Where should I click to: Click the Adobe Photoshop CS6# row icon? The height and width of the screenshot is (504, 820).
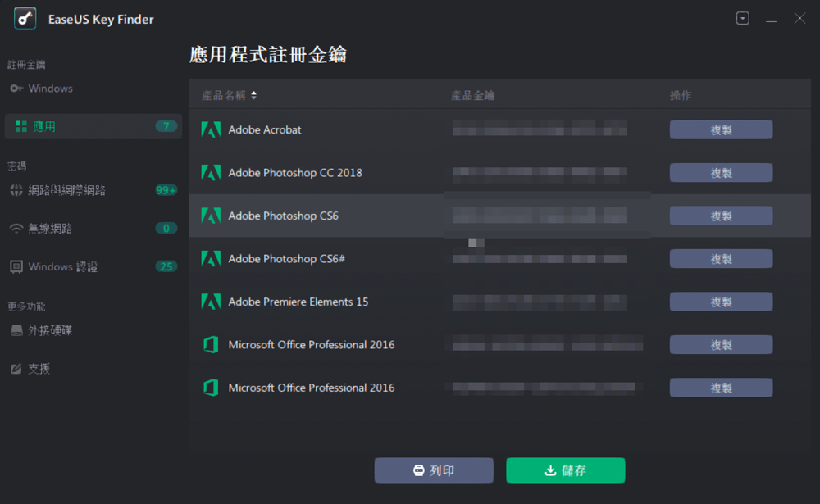click(x=211, y=258)
